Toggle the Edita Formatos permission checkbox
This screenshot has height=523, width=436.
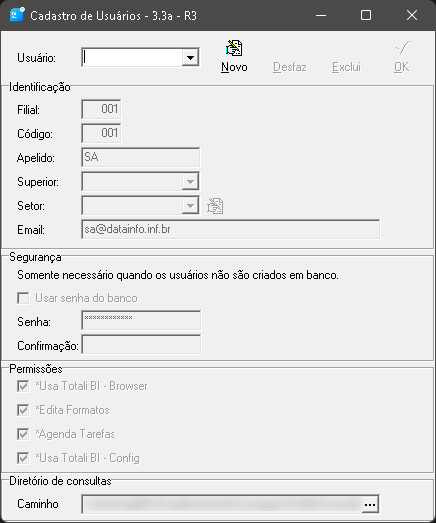23,410
